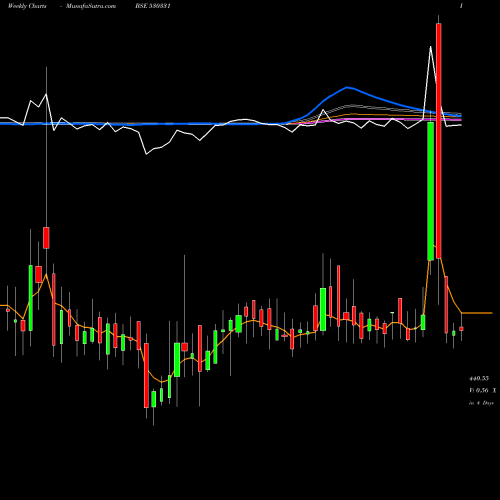This screenshot has width=500, height=500.
Task: Select the tallest red candlestick near the right
Action: (x=439, y=141)
